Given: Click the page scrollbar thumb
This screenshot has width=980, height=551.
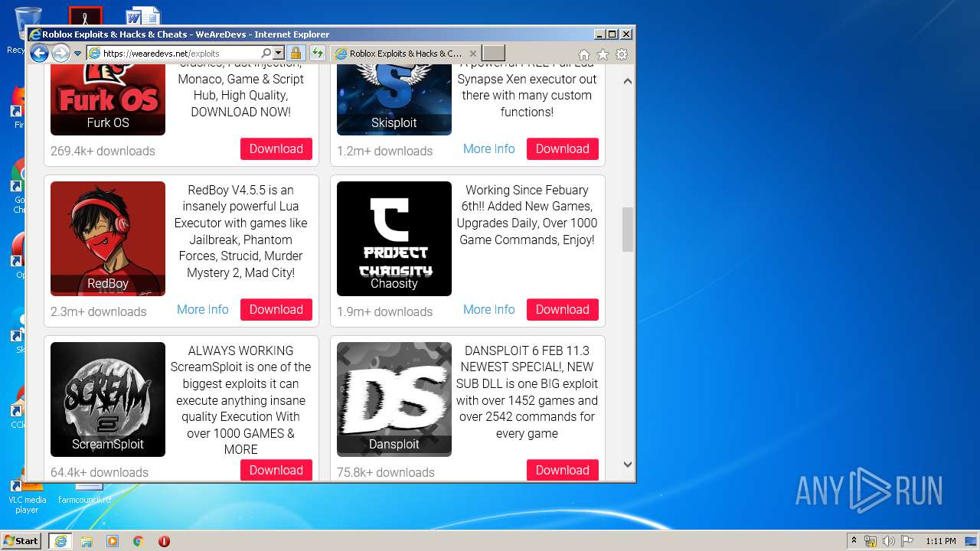Looking at the screenshot, I should click(x=628, y=229).
